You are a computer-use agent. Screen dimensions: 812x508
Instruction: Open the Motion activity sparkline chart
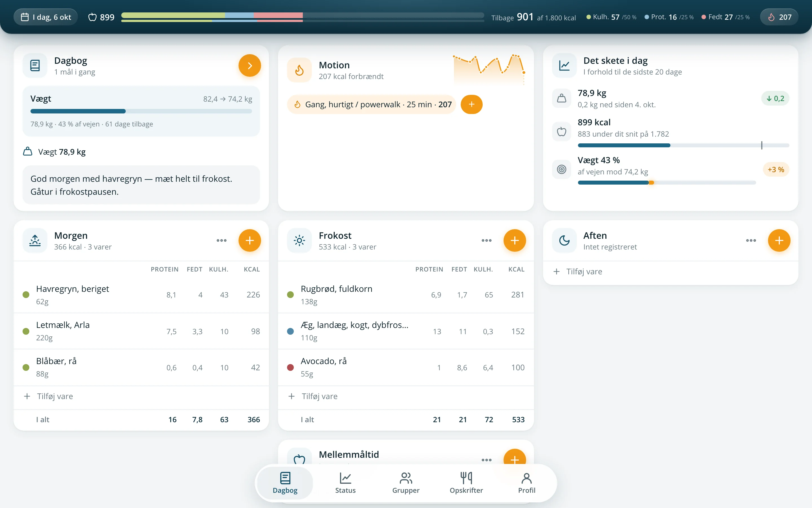[x=489, y=69]
